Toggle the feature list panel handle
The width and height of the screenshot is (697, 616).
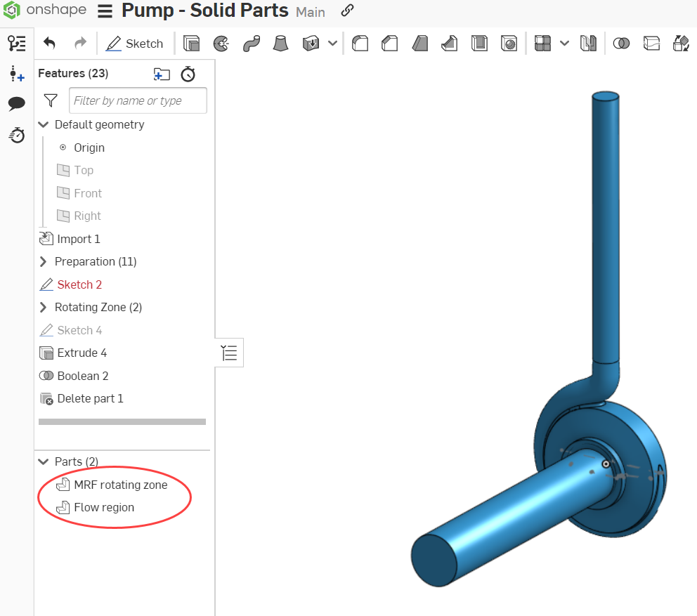point(229,353)
